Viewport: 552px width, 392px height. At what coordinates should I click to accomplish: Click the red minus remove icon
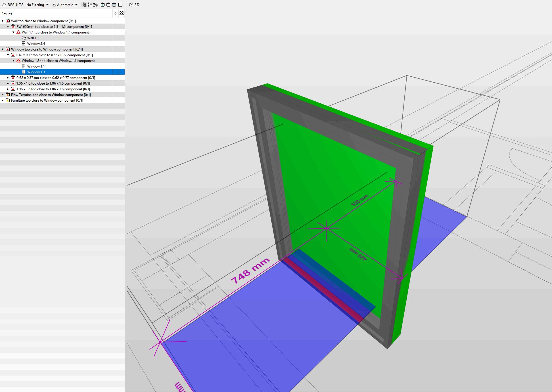pos(108,5)
